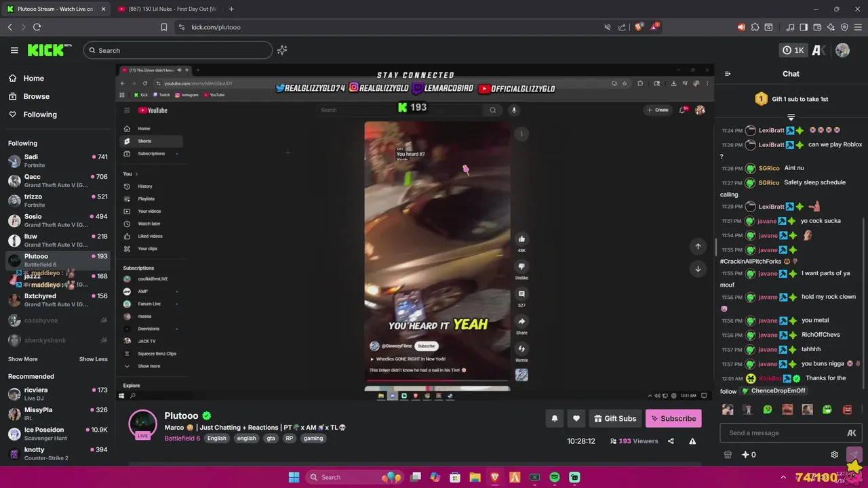Open the user profile avatar menu

pyautogui.click(x=842, y=50)
